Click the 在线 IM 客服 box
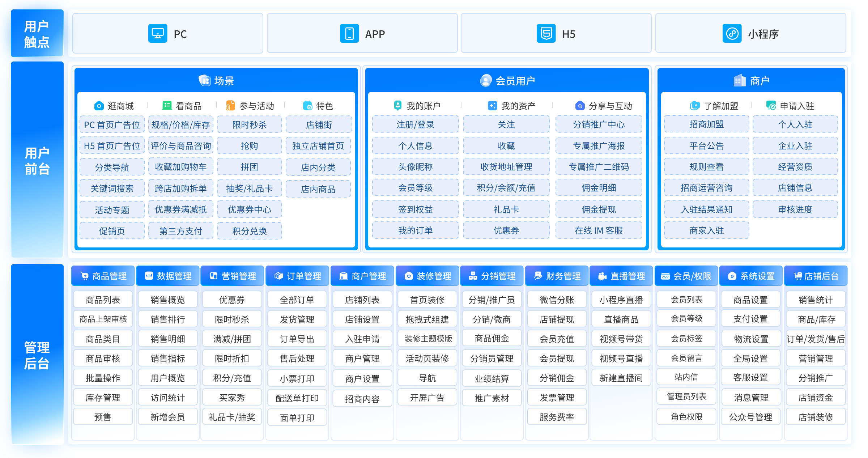Screen dimensions: 868x458 pos(599,230)
